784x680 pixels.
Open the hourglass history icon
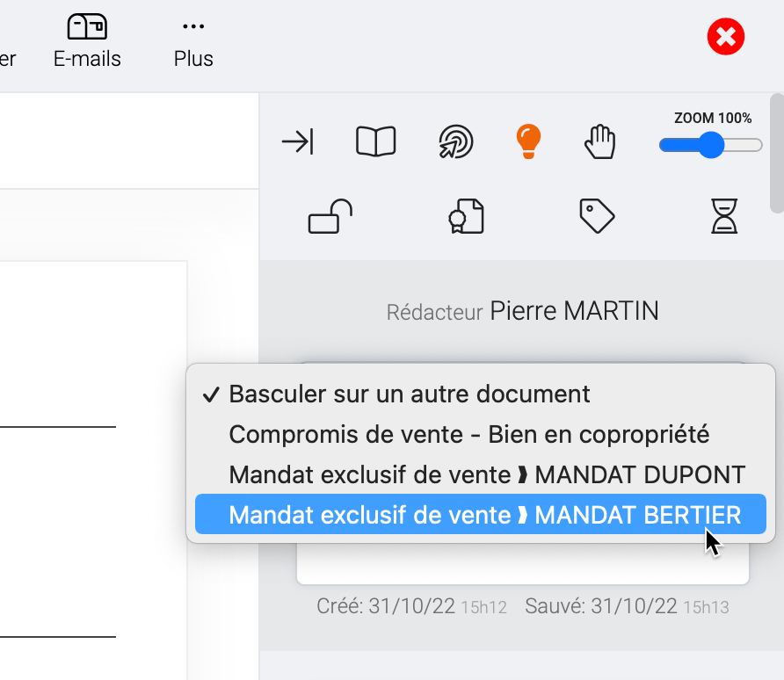click(724, 216)
